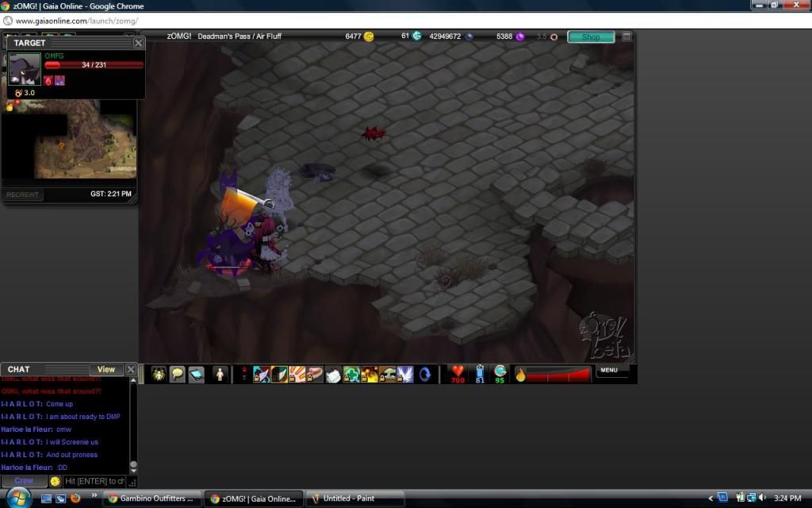Open the PDA tablet icon in action bar
The image size is (812, 508).
pos(197,375)
